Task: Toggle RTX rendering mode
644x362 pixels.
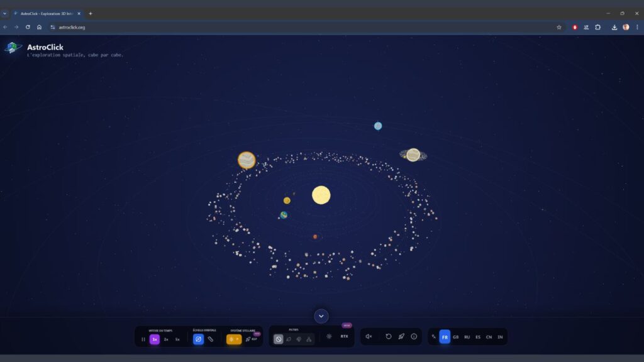Action: [x=344, y=336]
